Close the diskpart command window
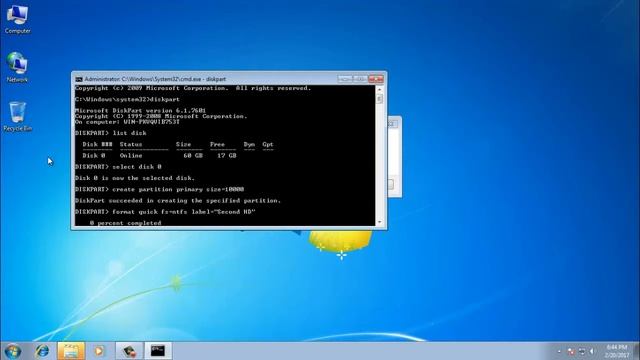 tap(376, 79)
